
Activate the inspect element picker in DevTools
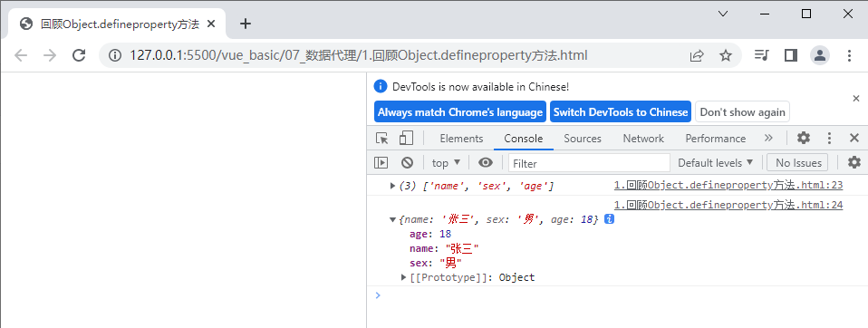point(381,139)
